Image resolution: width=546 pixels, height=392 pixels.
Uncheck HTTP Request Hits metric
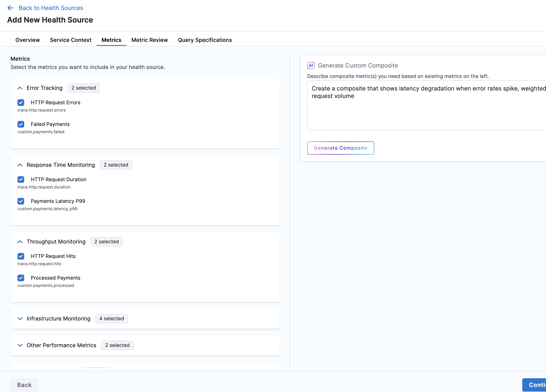pyautogui.click(x=21, y=256)
